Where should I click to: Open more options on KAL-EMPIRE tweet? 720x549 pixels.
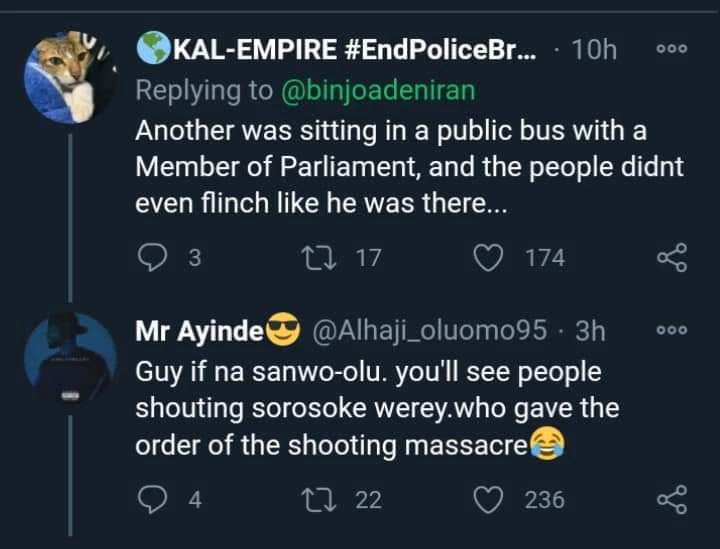pyautogui.click(x=671, y=49)
